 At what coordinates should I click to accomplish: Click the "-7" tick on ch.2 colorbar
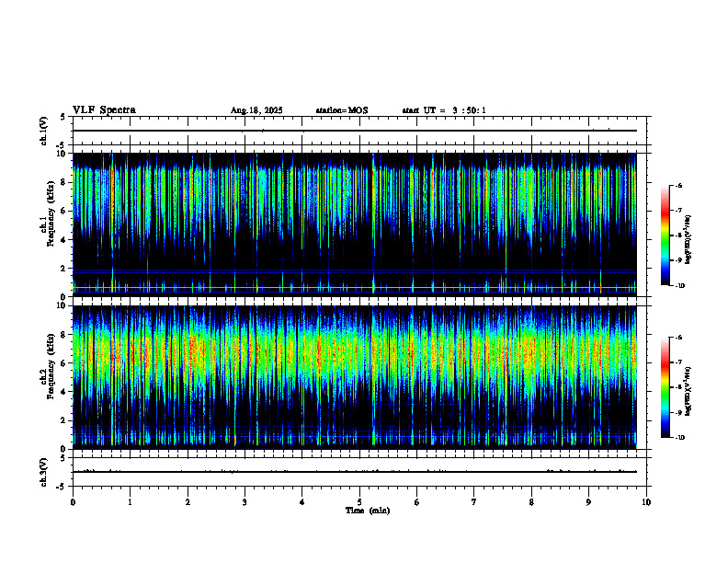[678, 362]
